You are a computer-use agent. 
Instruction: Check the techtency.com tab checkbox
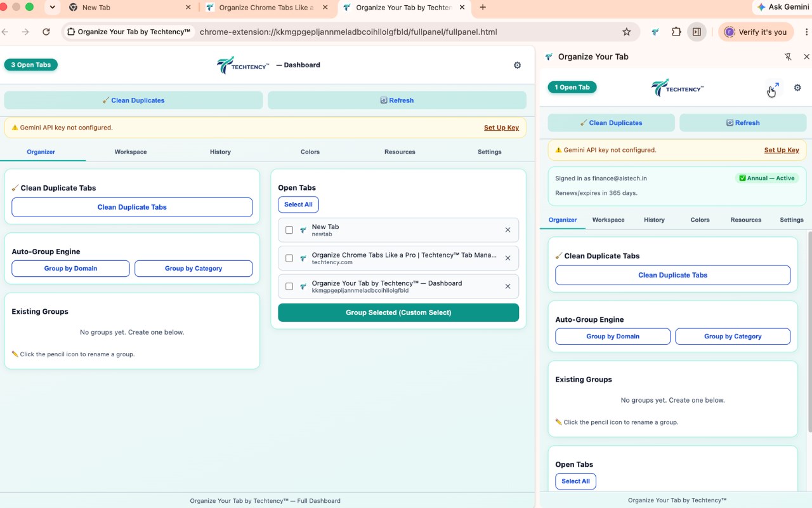[x=289, y=258]
